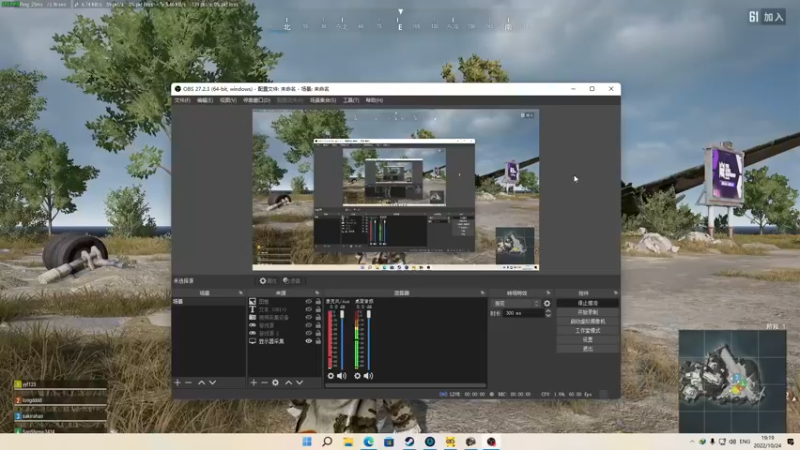Toggle lock on the image source

(x=318, y=302)
